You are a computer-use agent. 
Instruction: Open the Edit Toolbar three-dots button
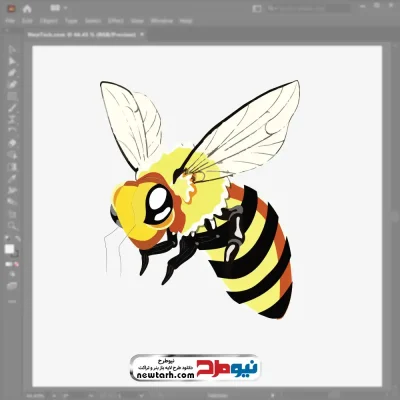tap(12, 301)
